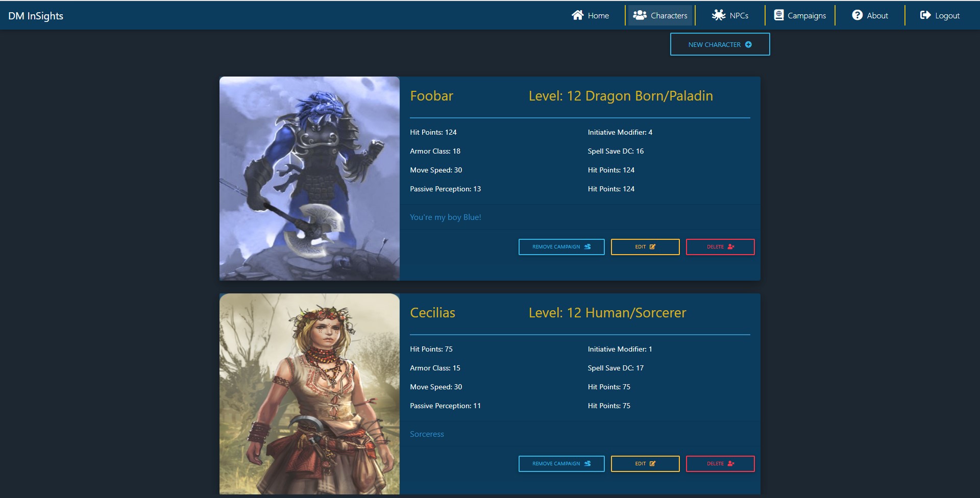Click the 'Sorceress' description text
Screen dimensions: 980x498
pyautogui.click(x=427, y=434)
